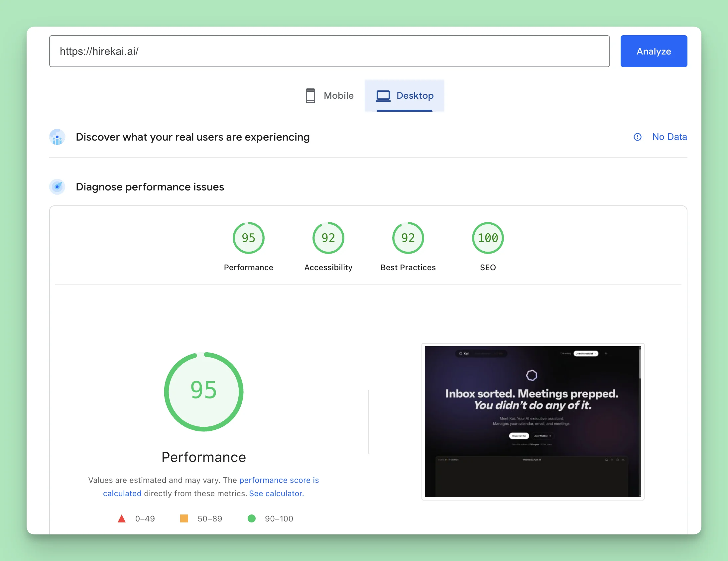
Task: Click the page screenshot thumbnail of hirekai.ai
Action: point(533,421)
